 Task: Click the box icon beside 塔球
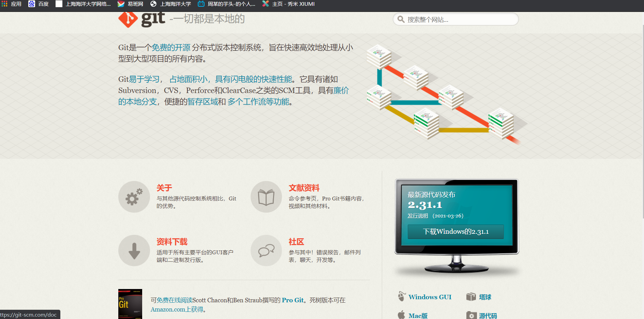pos(471,297)
